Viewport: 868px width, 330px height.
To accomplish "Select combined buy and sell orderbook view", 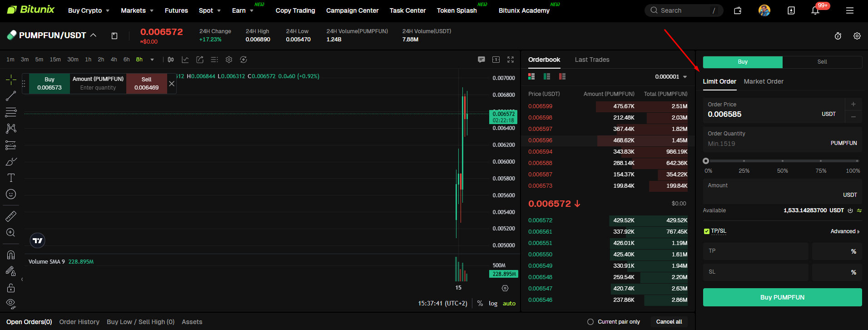I will (531, 76).
